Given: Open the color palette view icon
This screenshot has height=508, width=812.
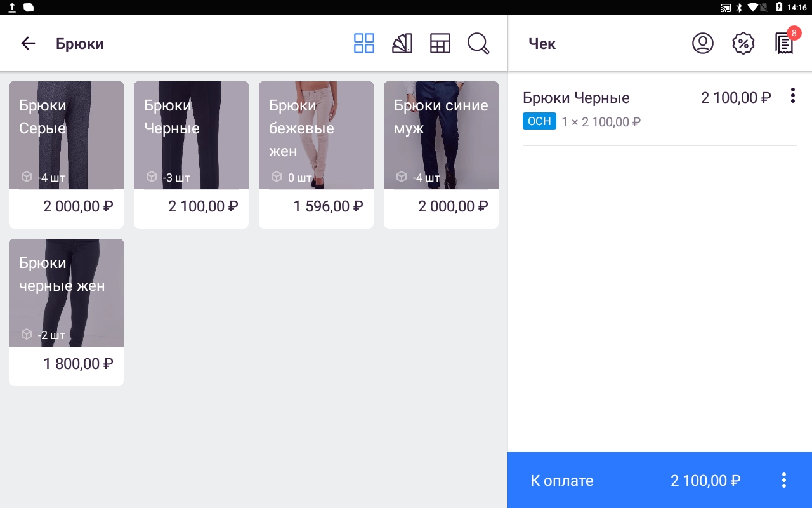Looking at the screenshot, I should coord(402,43).
